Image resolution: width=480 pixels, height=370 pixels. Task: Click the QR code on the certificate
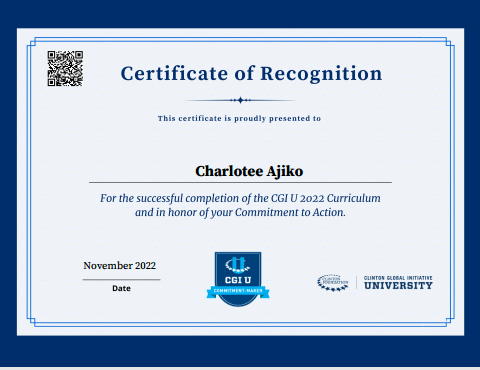(x=65, y=68)
